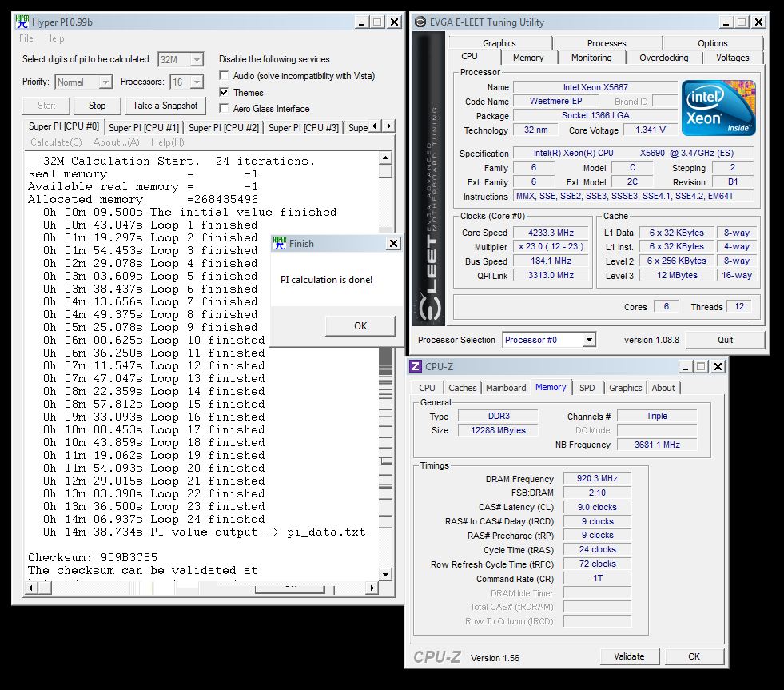Enable the Audio service checkbox
784x690 pixels.
pos(224,75)
